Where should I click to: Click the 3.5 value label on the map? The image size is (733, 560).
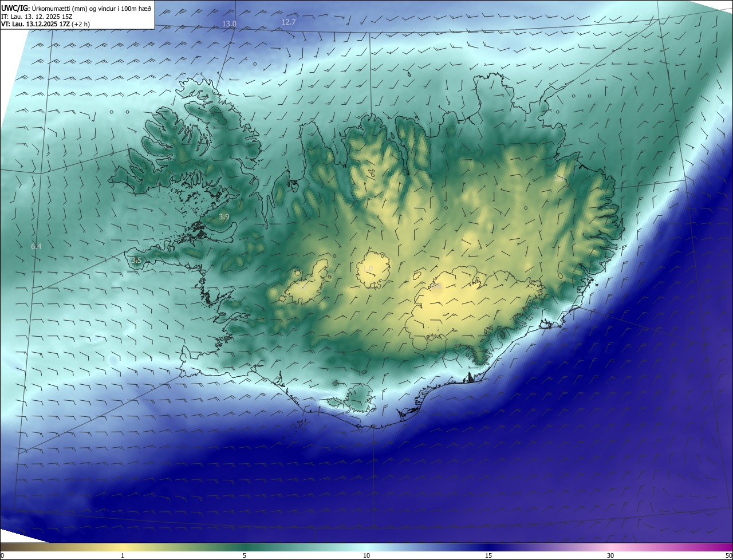coord(136,260)
